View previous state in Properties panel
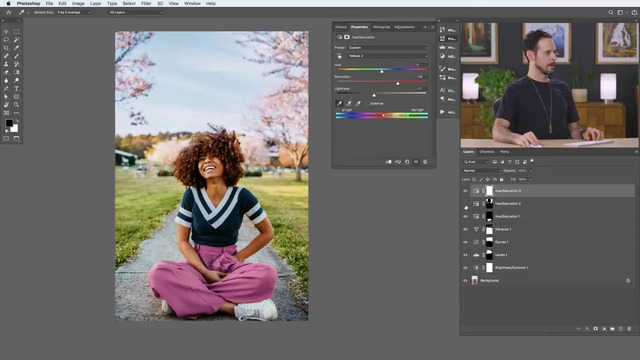This screenshot has width=640, height=360. tap(398, 162)
